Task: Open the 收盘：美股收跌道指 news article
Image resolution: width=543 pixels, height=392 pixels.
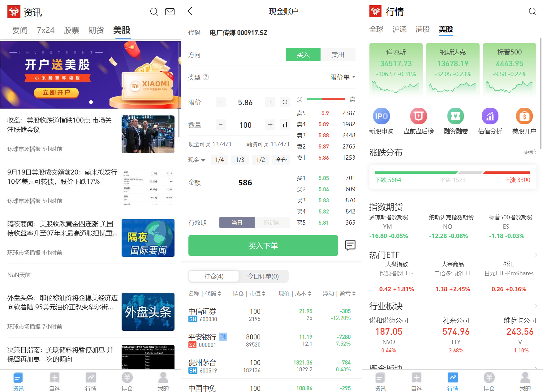Action: click(x=91, y=134)
